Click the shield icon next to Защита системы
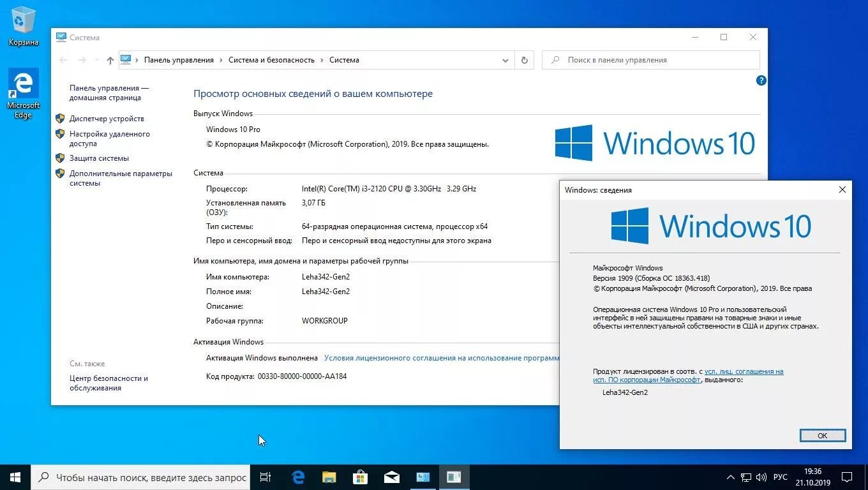 pos(60,158)
